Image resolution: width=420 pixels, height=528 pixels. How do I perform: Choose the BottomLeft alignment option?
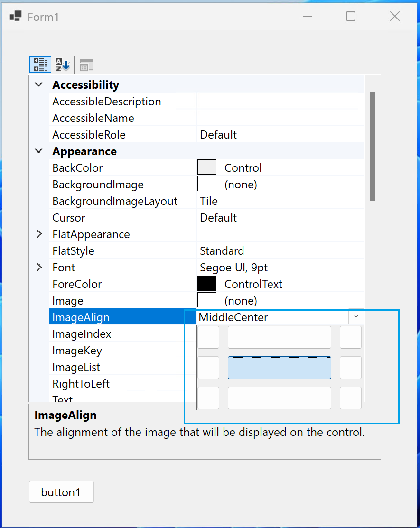[208, 398]
